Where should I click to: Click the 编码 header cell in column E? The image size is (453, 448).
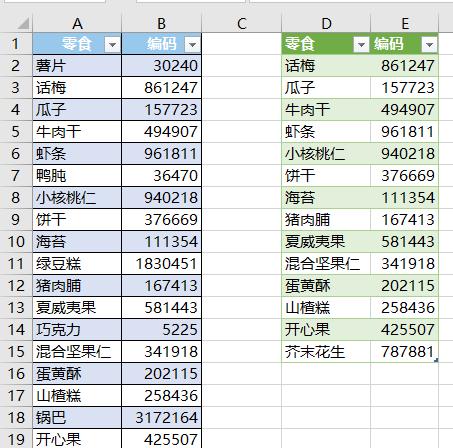(x=404, y=44)
